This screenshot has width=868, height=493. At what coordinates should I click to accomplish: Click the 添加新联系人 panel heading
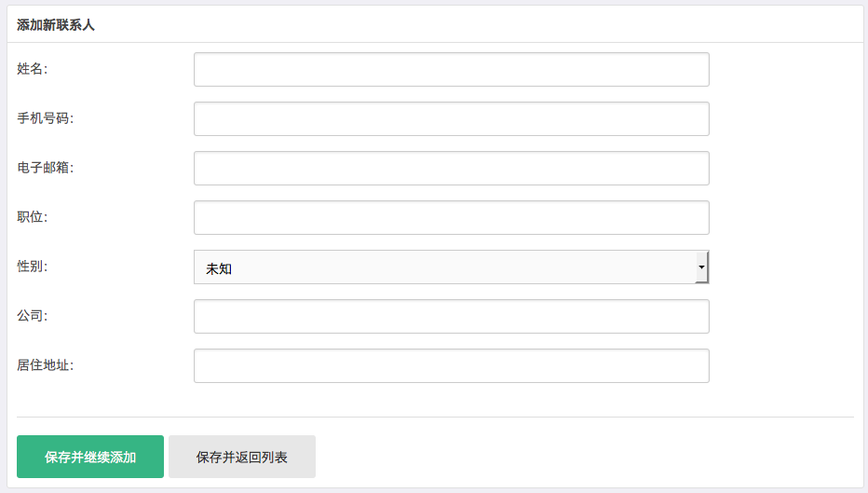pyautogui.click(x=56, y=25)
